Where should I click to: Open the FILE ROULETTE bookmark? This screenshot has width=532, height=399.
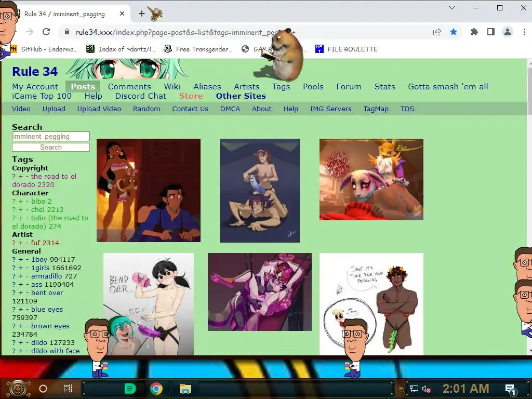click(346, 49)
